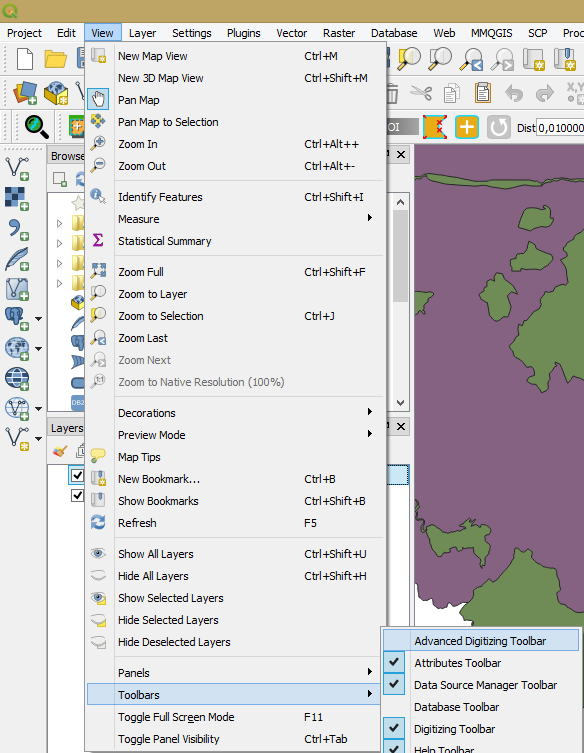
Task: Click the orange plus ROI button
Action: coord(467,127)
